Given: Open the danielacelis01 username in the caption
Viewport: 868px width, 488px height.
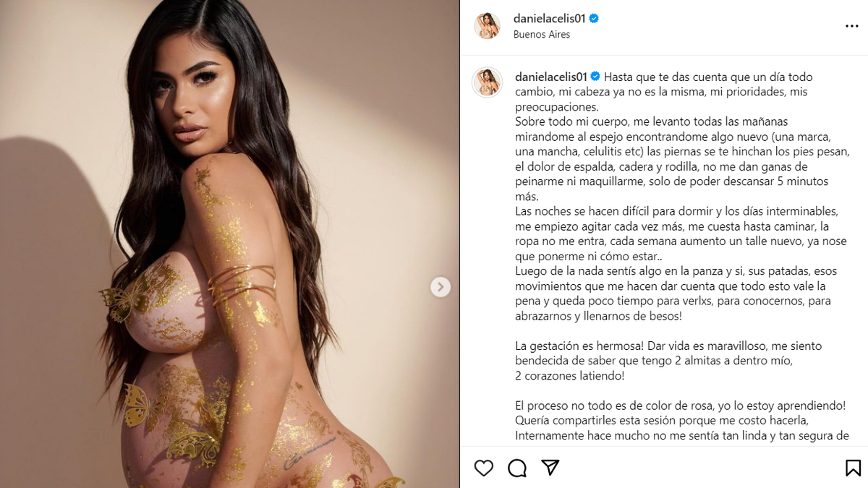Looking at the screenshot, I should [x=550, y=77].
